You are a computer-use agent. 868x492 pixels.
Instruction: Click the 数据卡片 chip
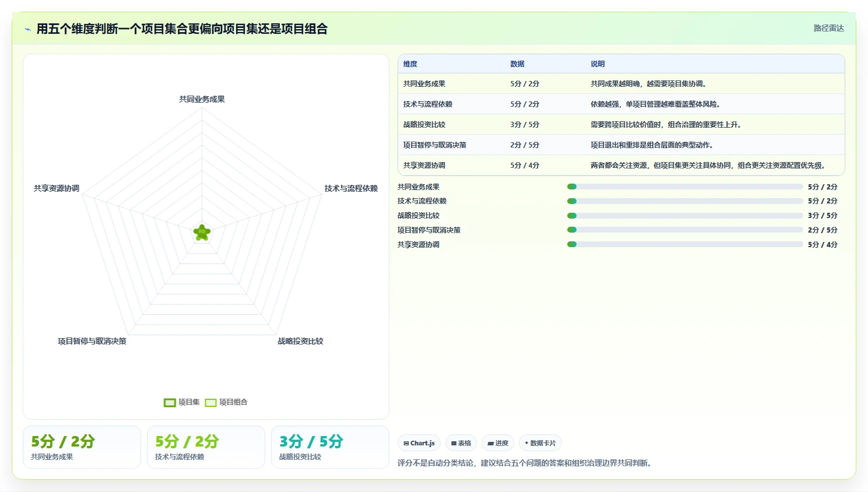(540, 443)
